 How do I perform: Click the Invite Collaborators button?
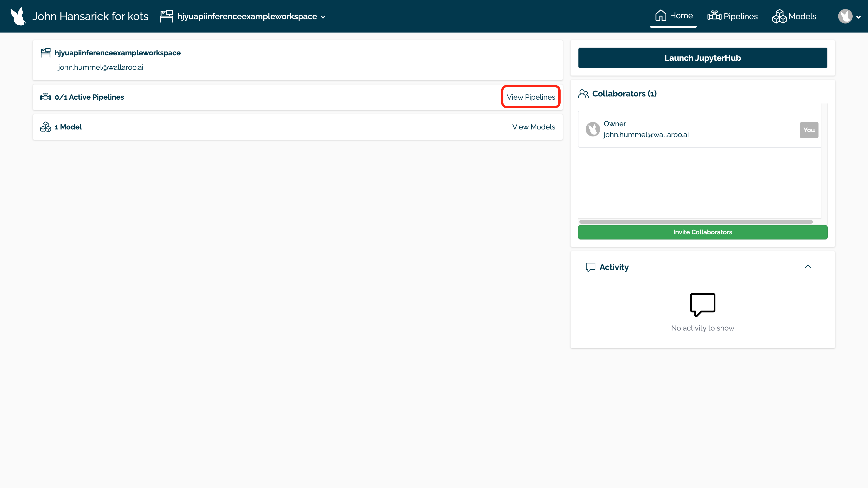pos(703,232)
